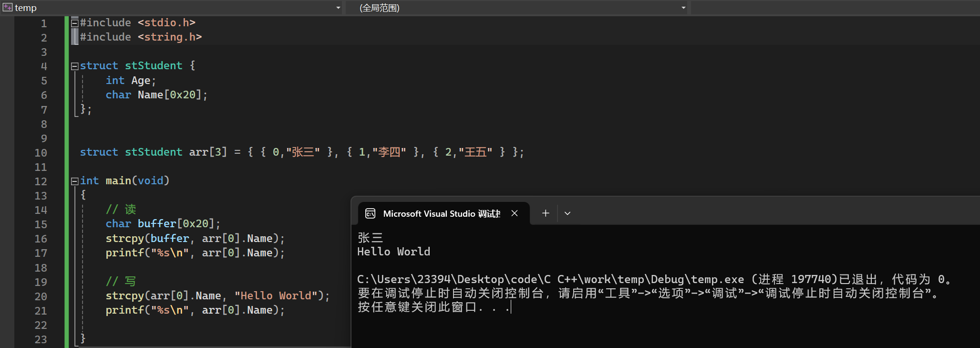Click the '// 写' comment
Viewport: 980px width, 348px height.
click(x=121, y=281)
